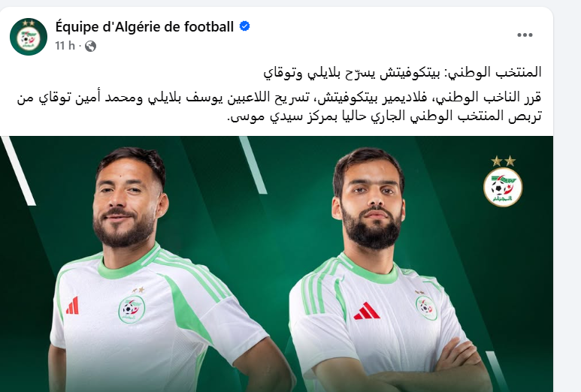Select the Arabic headline mentioning بيتكوفيتش يسرّح
Screen dimensions: 581x392
click(x=402, y=72)
